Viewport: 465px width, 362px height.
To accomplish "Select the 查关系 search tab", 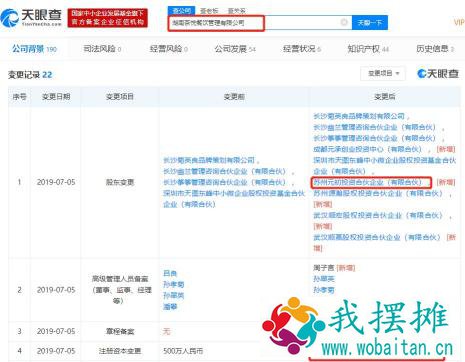I will pos(236,11).
